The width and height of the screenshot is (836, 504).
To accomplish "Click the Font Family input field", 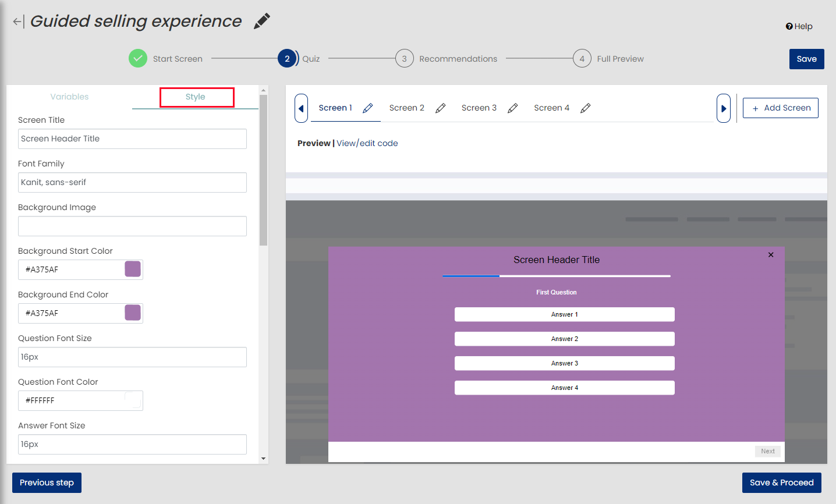I will tap(132, 182).
